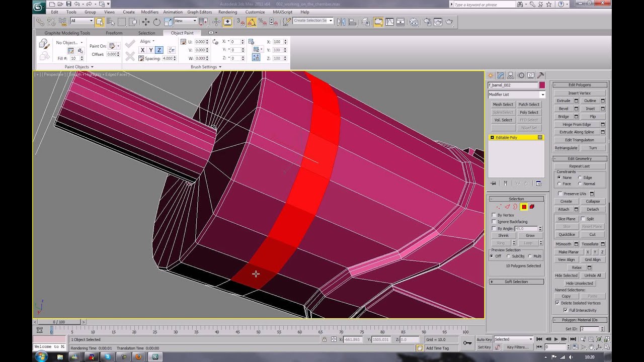Select Edge sub-object level icon

pos(507,207)
